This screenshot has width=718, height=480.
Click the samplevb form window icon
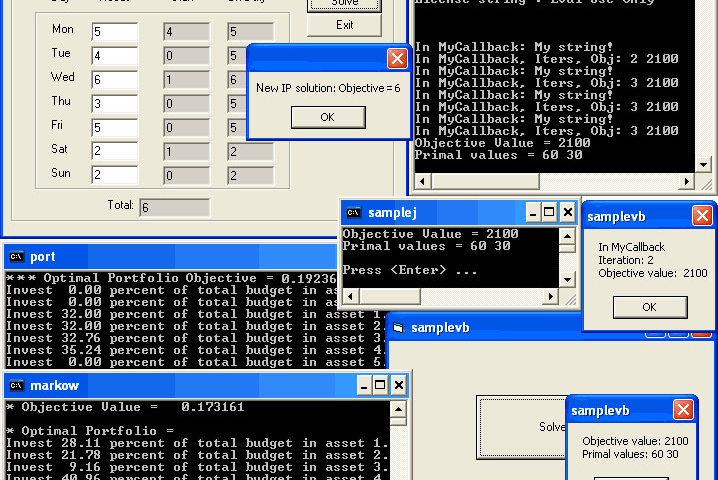(398, 328)
